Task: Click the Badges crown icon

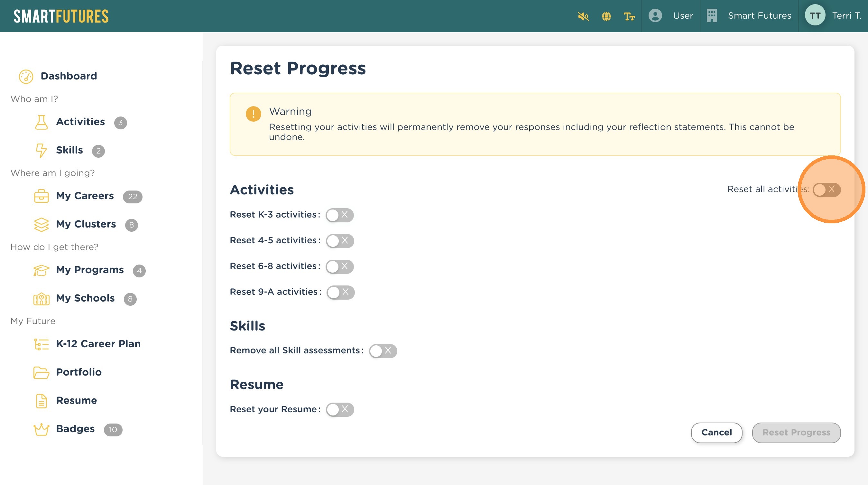Action: tap(41, 429)
